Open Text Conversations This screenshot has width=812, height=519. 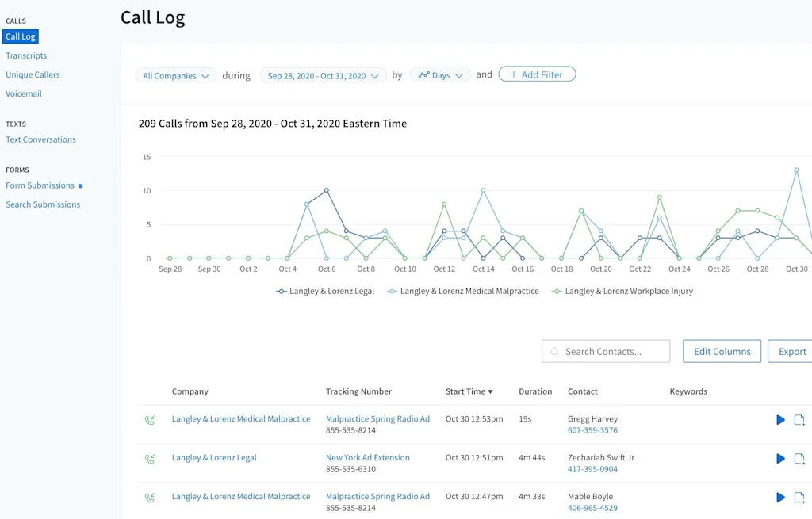[40, 139]
